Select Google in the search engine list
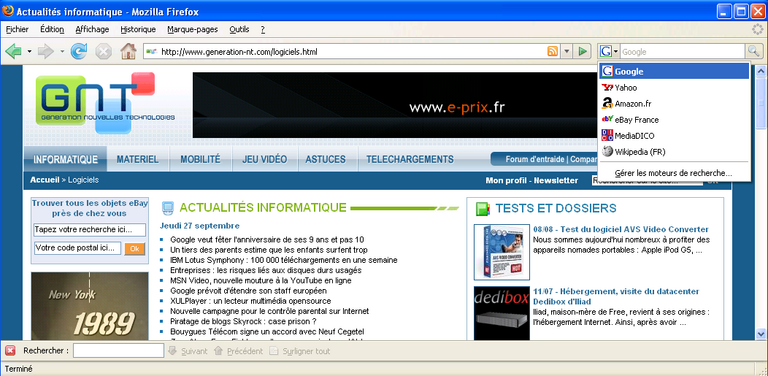Image resolution: width=768 pixels, height=376 pixels. (x=674, y=71)
